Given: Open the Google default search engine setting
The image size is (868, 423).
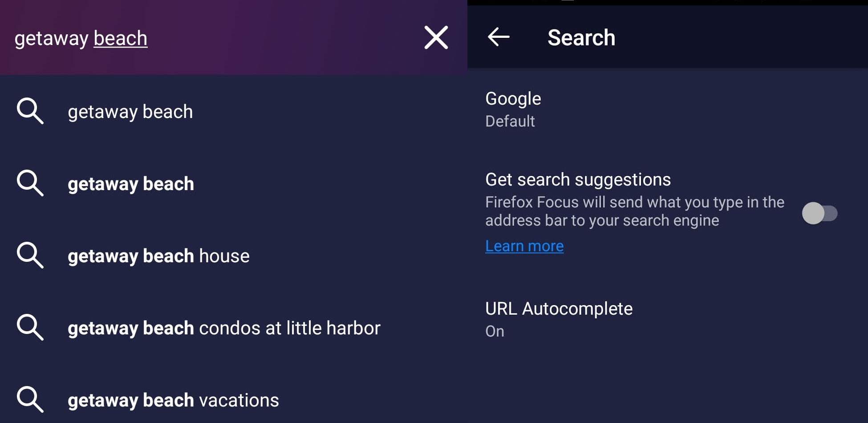Looking at the screenshot, I should (668, 110).
